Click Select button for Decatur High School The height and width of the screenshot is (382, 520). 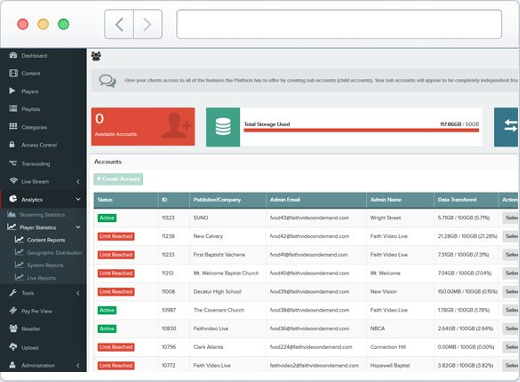pos(510,291)
